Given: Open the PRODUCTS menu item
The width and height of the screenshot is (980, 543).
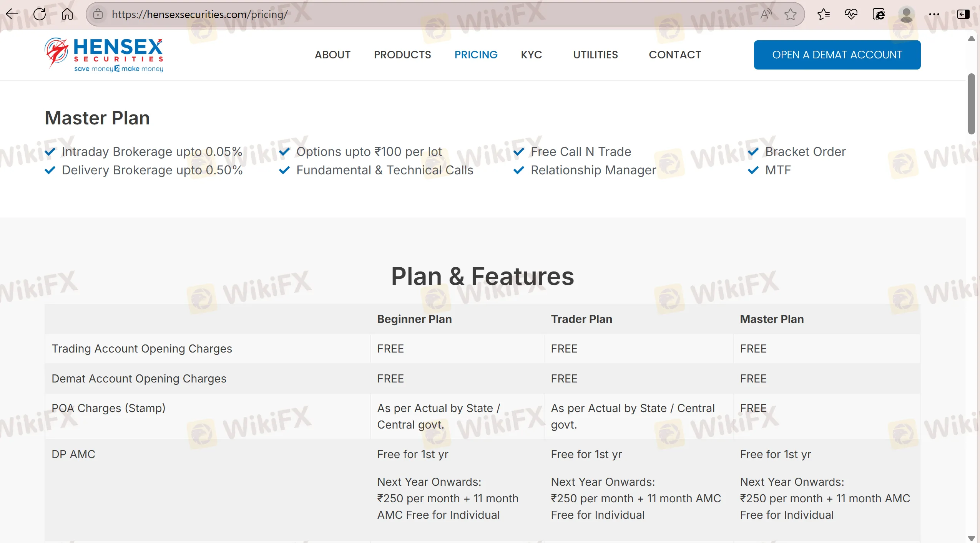Looking at the screenshot, I should (402, 55).
